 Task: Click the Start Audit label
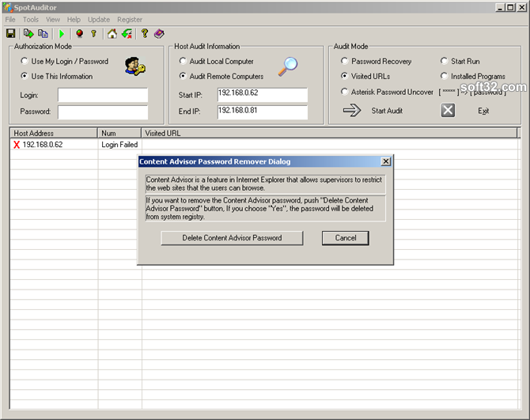click(387, 111)
